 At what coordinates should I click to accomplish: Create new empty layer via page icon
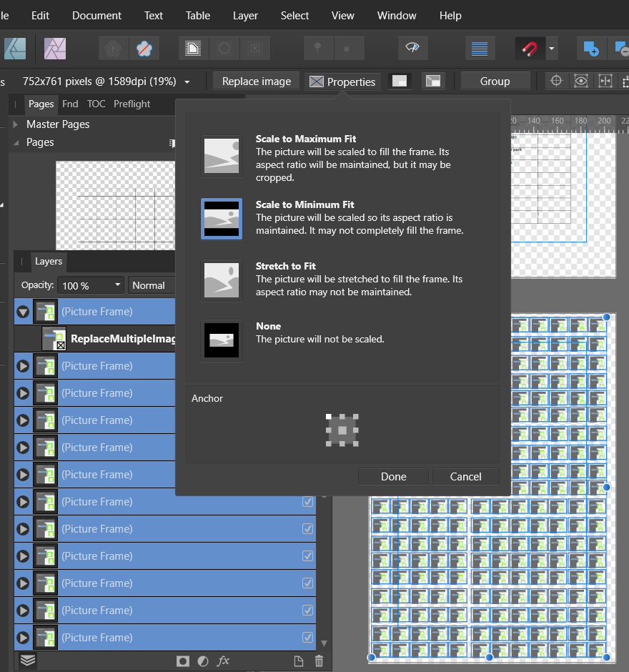coord(299,661)
